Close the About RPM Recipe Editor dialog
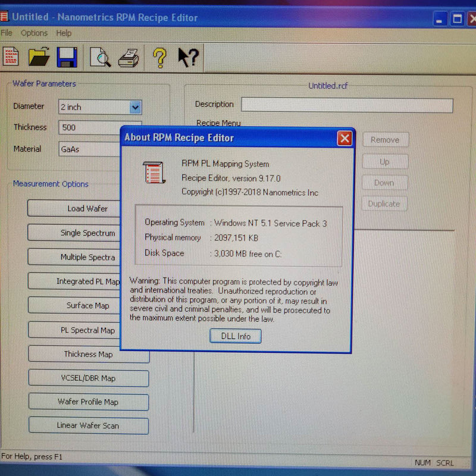This screenshot has width=476, height=476. tap(345, 139)
